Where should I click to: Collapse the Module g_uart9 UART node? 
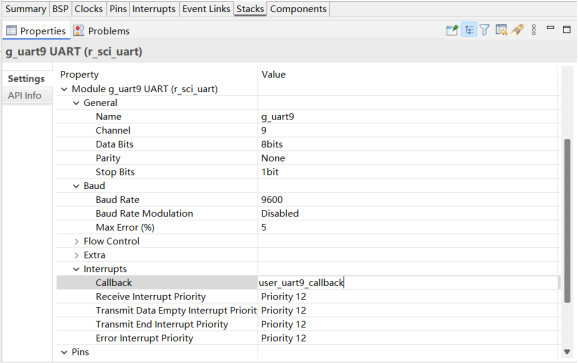[x=64, y=89]
